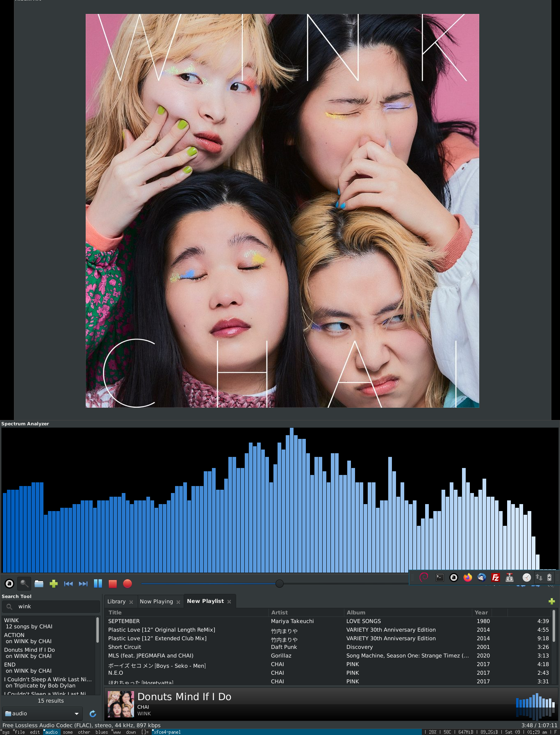Click the installer icon beside FileZilla
Viewport: 560px width, 735px height.
click(x=510, y=577)
